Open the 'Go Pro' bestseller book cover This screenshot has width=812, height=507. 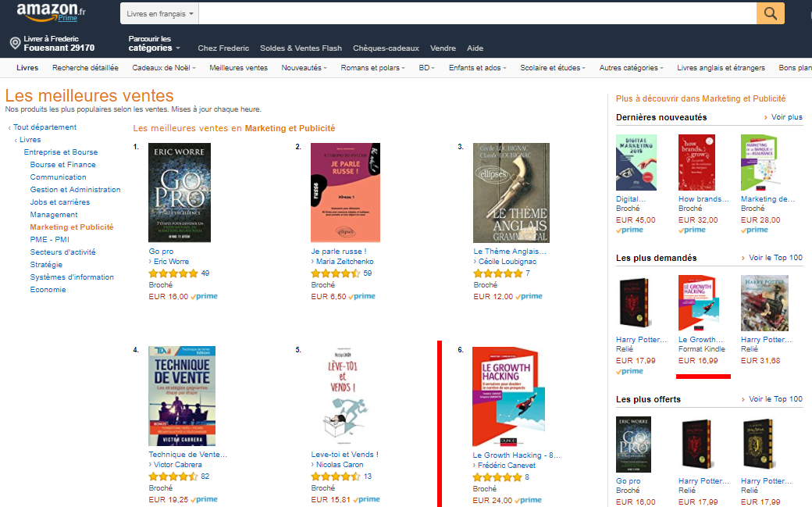[x=180, y=192]
